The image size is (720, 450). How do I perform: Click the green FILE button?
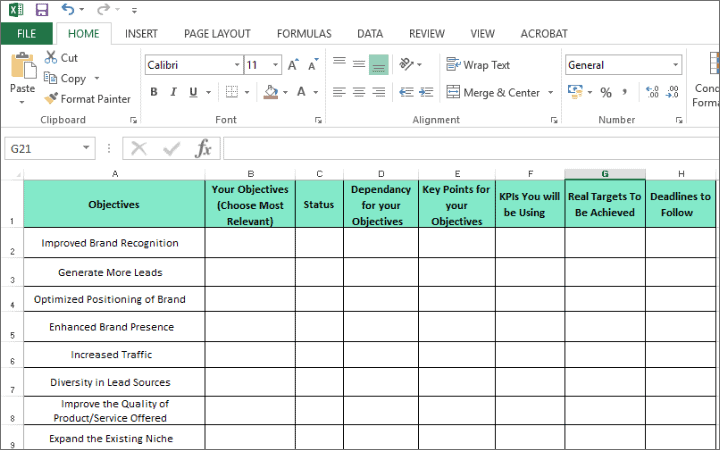pyautogui.click(x=26, y=33)
